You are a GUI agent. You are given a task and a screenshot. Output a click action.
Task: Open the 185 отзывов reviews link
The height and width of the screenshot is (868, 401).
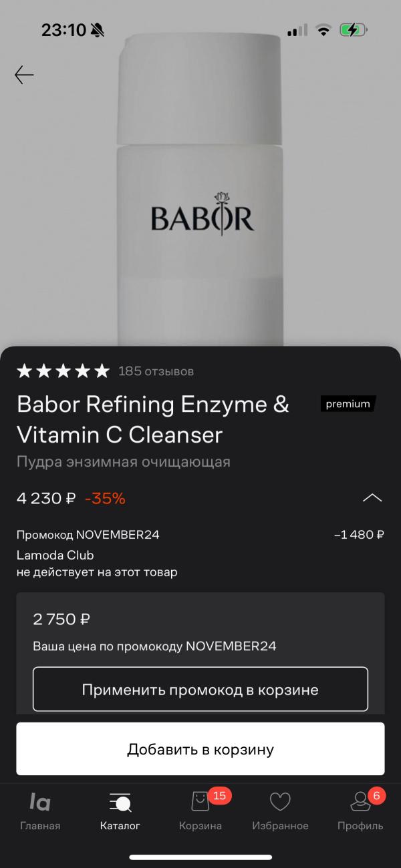pyautogui.click(x=156, y=371)
